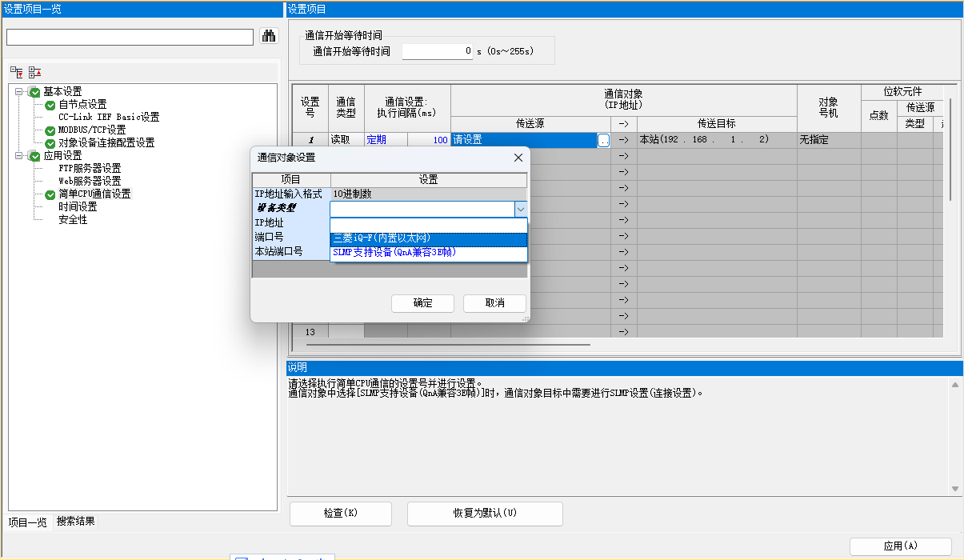Click green check icon beside MODBUS/TCP设置

(x=50, y=130)
